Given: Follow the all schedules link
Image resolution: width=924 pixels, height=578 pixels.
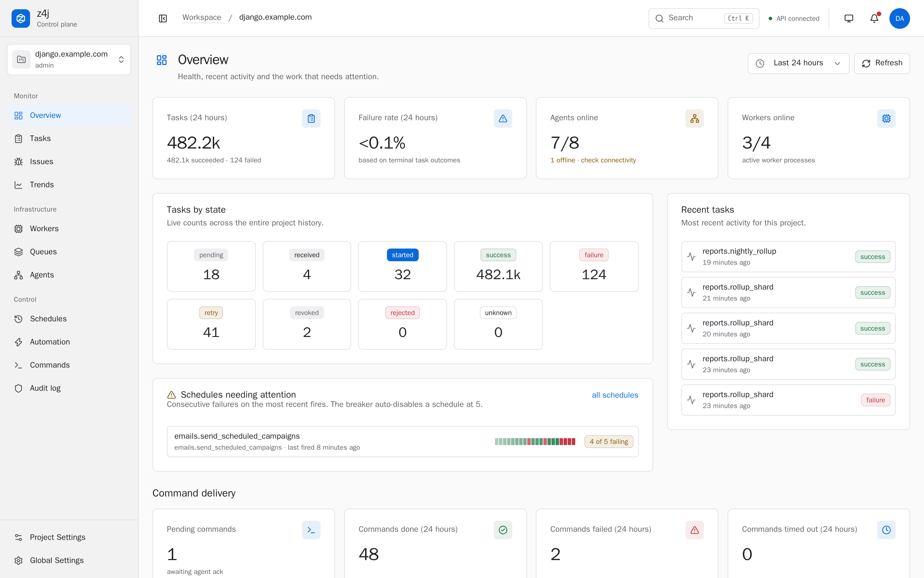Looking at the screenshot, I should tap(615, 395).
